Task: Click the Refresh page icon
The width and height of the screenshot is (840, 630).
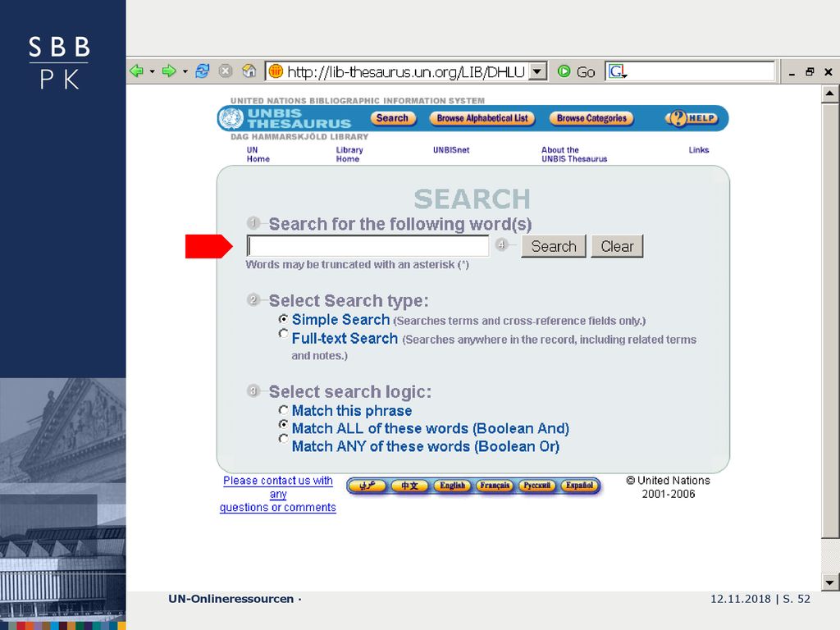Action: 203,71
